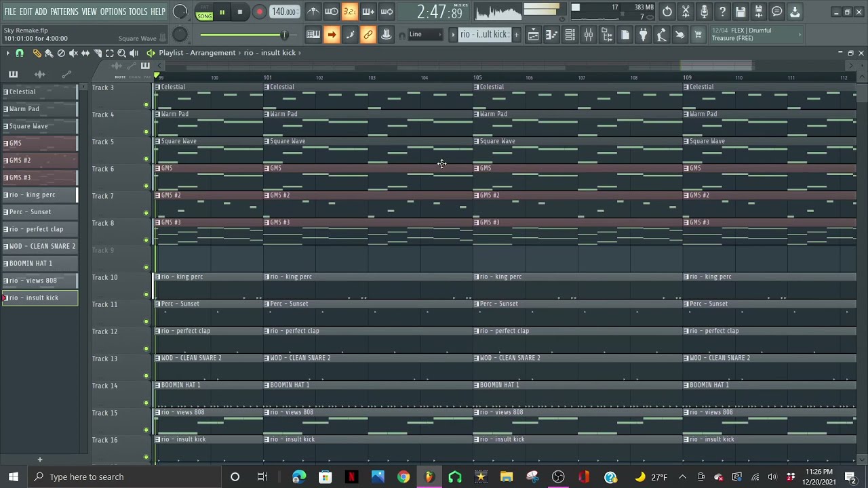Toggle the 3-2-1 countdown before recording

point(350,12)
